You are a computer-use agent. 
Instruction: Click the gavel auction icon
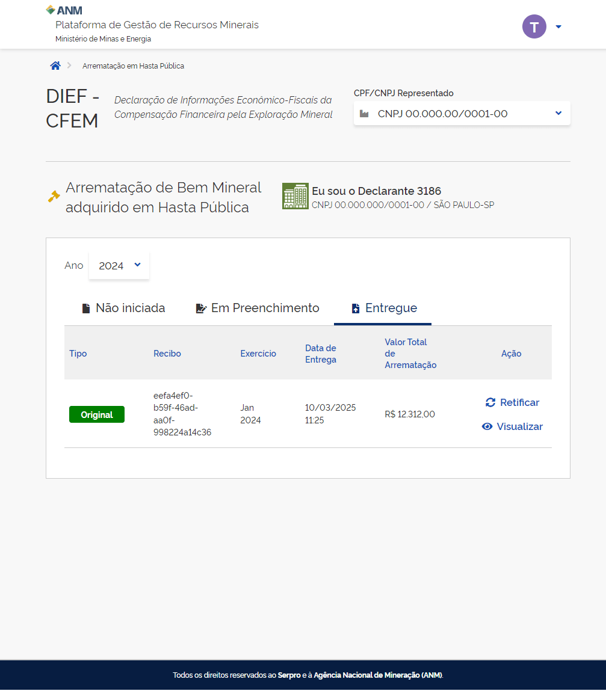tap(54, 197)
